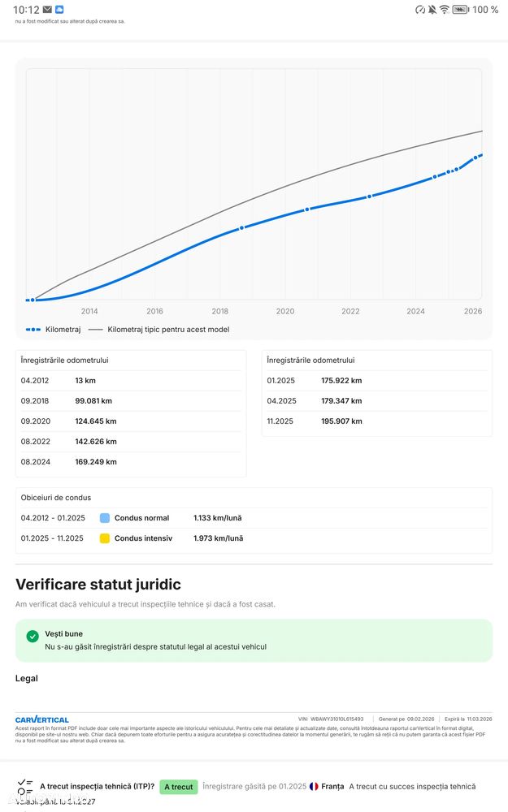Tap the 2018 data point on chart

point(241,228)
